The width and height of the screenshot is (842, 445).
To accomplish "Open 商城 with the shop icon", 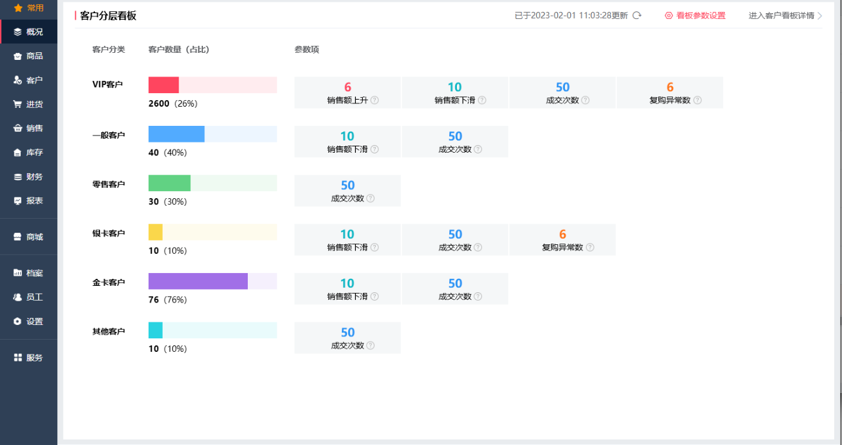I will click(x=28, y=237).
